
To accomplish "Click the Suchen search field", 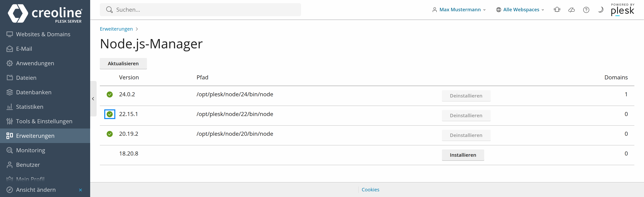I will [200, 10].
